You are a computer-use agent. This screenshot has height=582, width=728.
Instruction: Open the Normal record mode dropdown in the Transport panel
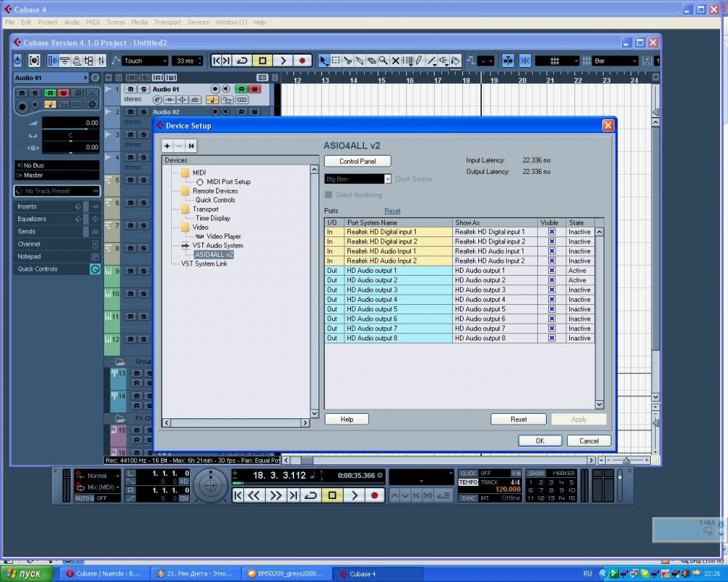click(99, 476)
